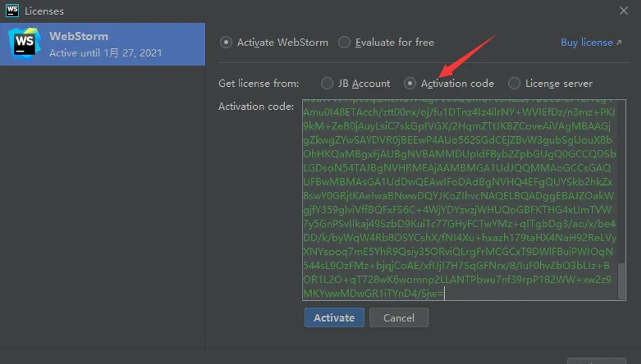Screen dimensions: 641x364
Task: Choose the Evaluate for free option
Action: 345,42
